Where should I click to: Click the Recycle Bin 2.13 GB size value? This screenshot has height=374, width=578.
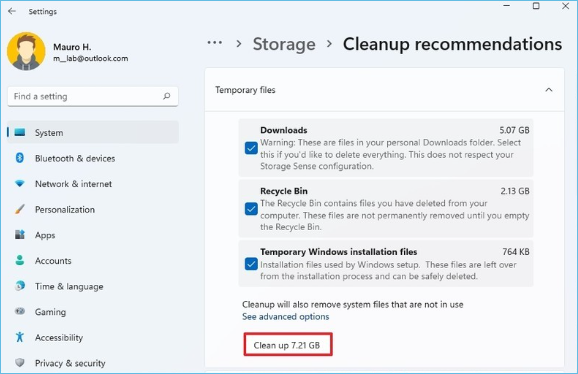(x=515, y=191)
